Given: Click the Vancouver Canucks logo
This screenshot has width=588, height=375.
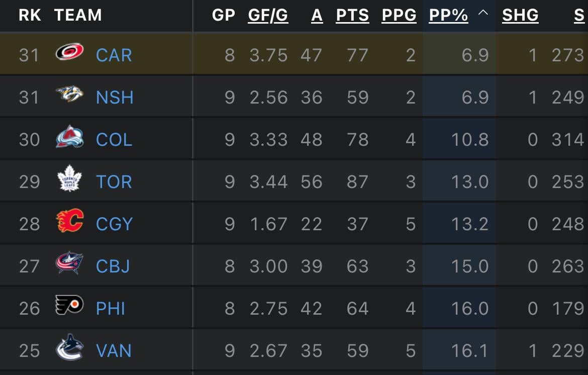Looking at the screenshot, I should [69, 349].
